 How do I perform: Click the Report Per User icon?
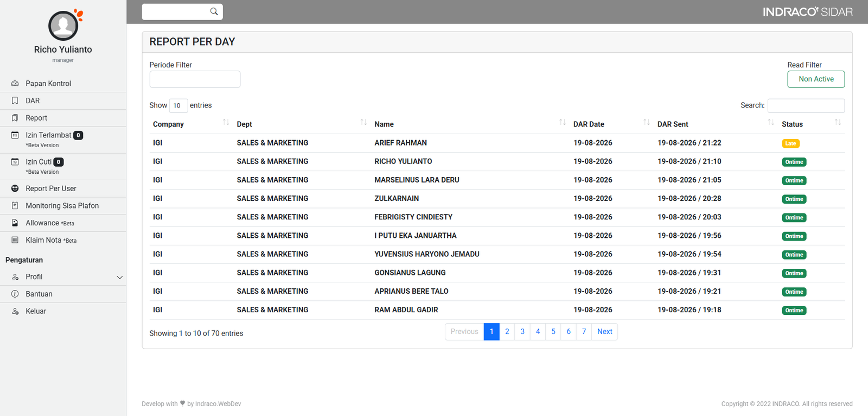(x=15, y=188)
